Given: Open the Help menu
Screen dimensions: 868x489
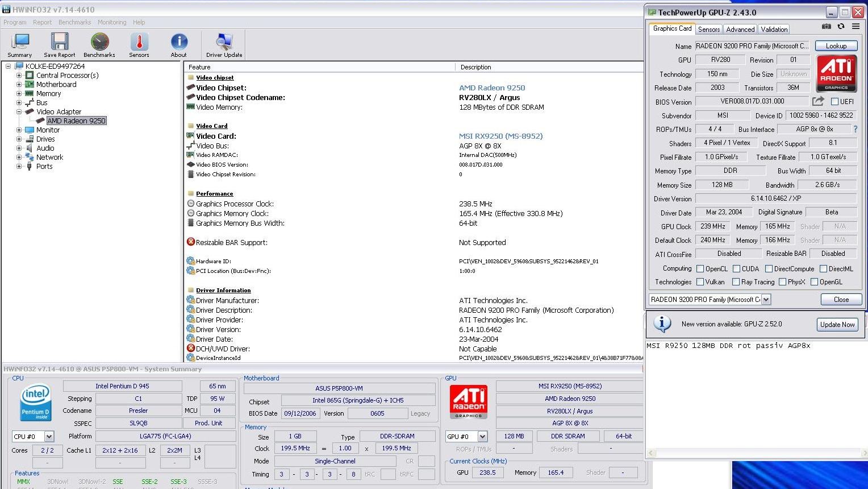Looking at the screenshot, I should (x=139, y=22).
